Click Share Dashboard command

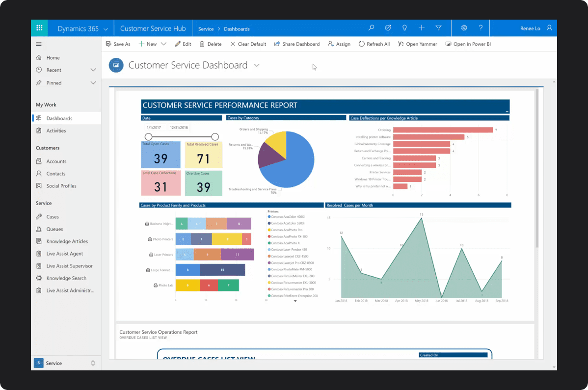coord(297,44)
